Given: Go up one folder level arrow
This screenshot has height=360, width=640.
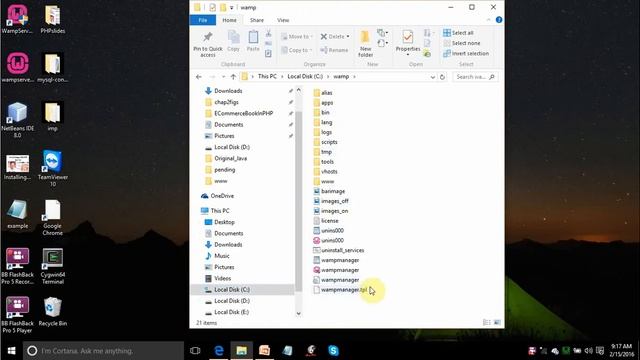Looking at the screenshot, I should (x=233, y=77).
